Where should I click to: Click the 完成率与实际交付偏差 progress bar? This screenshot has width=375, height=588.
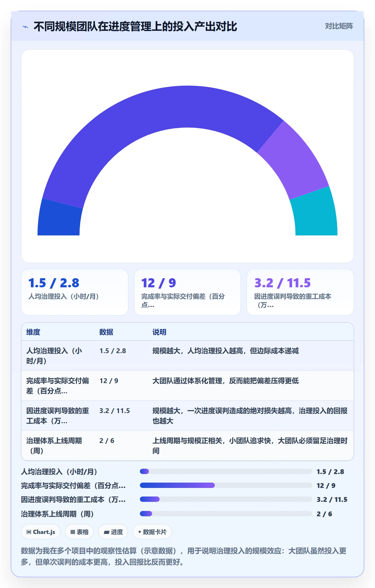tap(226, 485)
